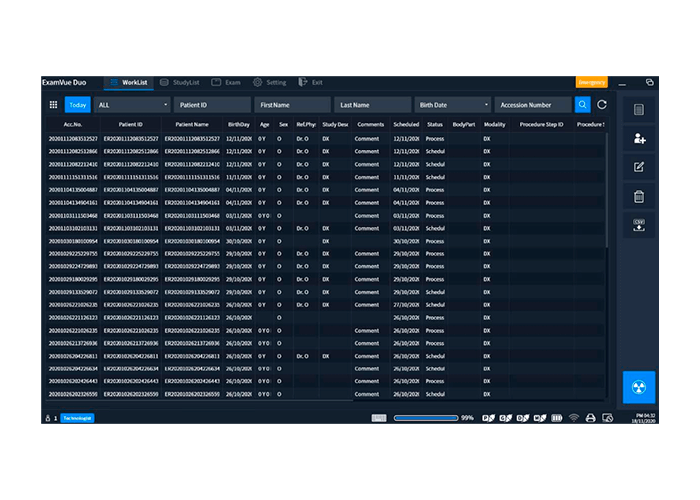This screenshot has width=700, height=500.
Task: Export worklist using the CSV icon
Action: 639,226
